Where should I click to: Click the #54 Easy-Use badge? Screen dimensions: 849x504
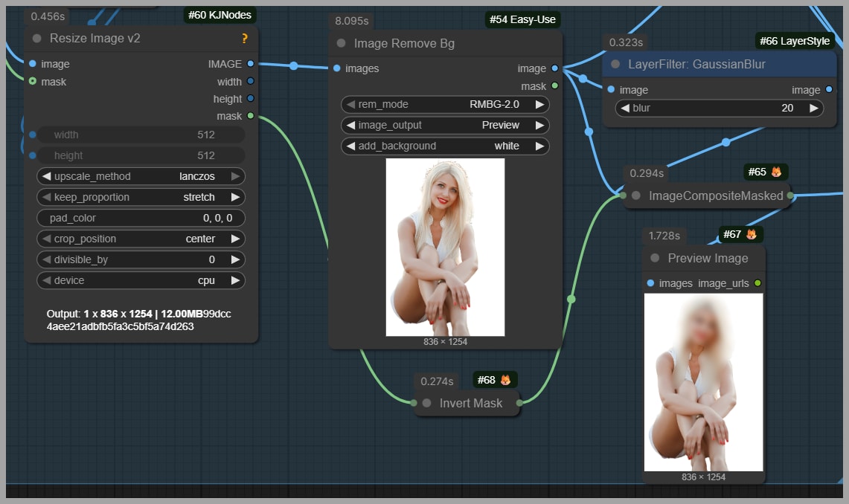point(523,19)
